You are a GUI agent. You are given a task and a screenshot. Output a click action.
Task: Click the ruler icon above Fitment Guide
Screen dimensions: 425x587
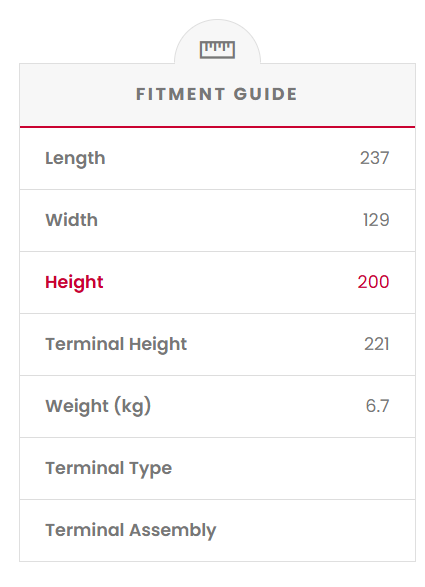pos(217,50)
